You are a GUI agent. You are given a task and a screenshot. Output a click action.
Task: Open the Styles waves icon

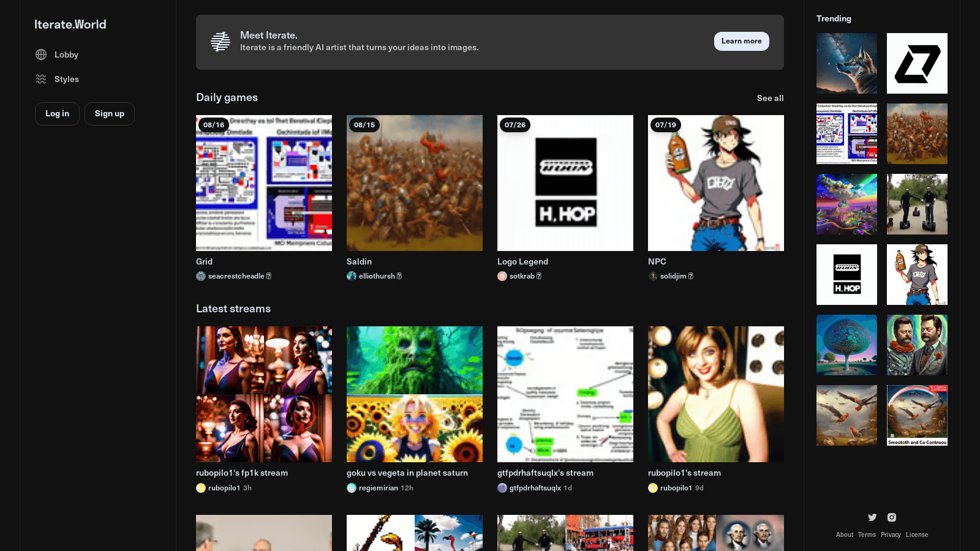point(41,79)
